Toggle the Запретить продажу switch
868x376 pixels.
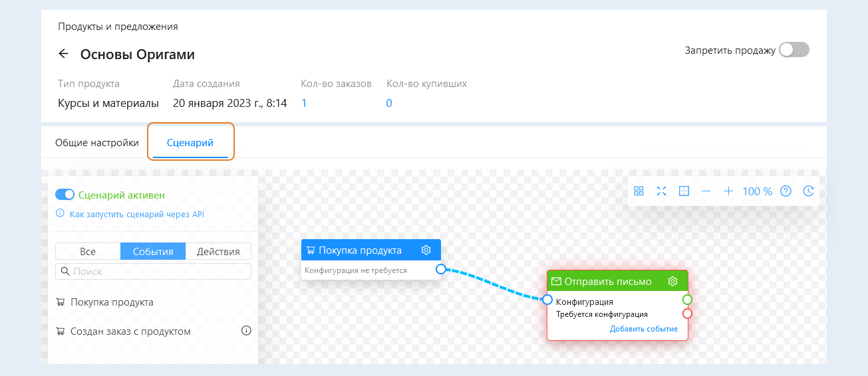[x=794, y=50]
